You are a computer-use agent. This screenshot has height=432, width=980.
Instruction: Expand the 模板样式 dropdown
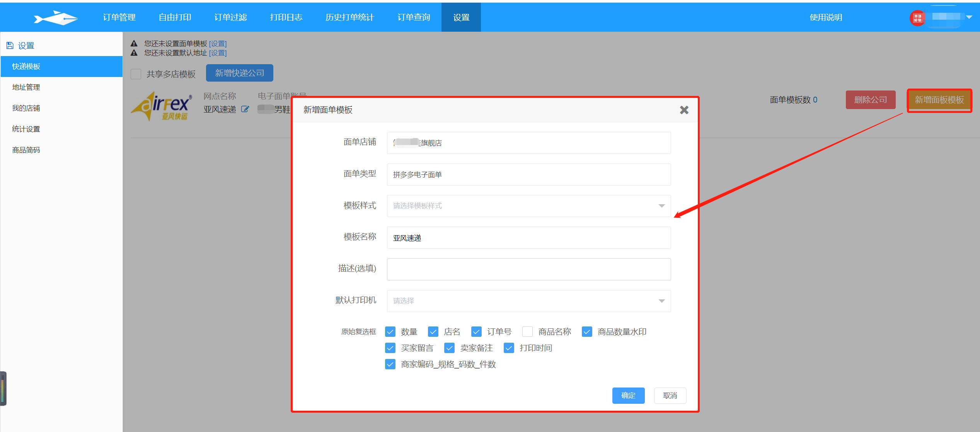528,206
